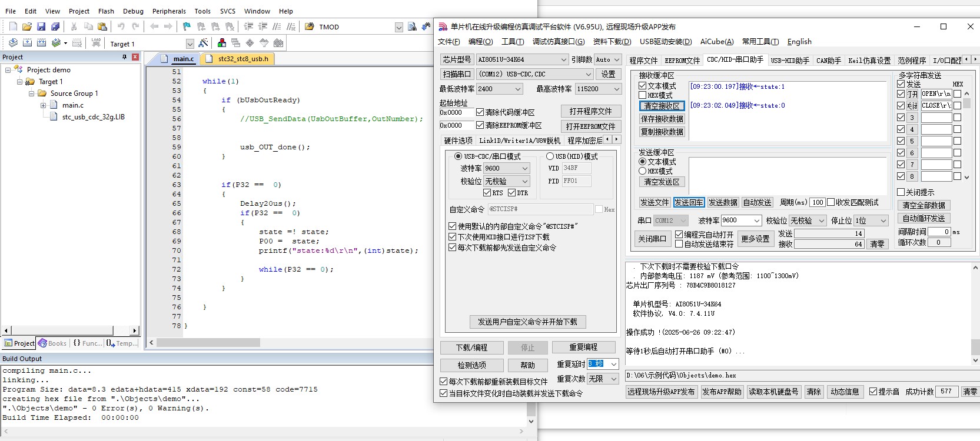Image resolution: width=980 pixels, height=441 pixels.
Task: Open the 资料下载(D) menu
Action: click(612, 42)
